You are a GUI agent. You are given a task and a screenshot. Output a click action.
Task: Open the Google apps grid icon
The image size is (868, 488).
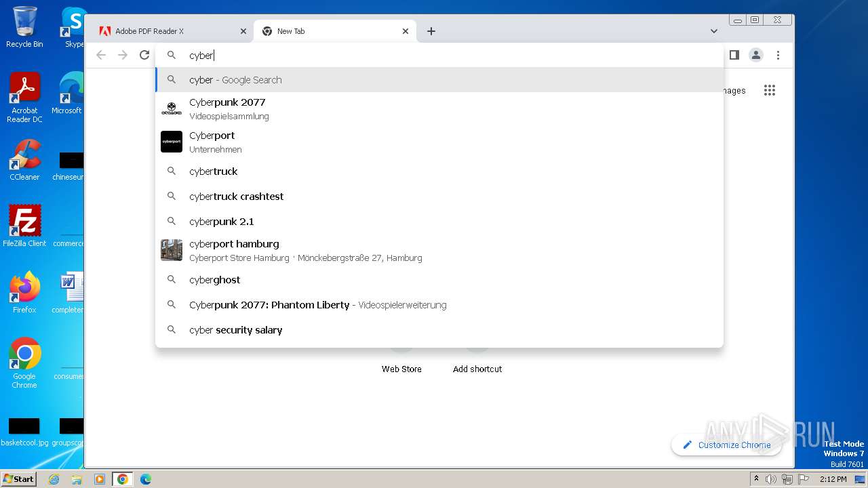click(770, 90)
